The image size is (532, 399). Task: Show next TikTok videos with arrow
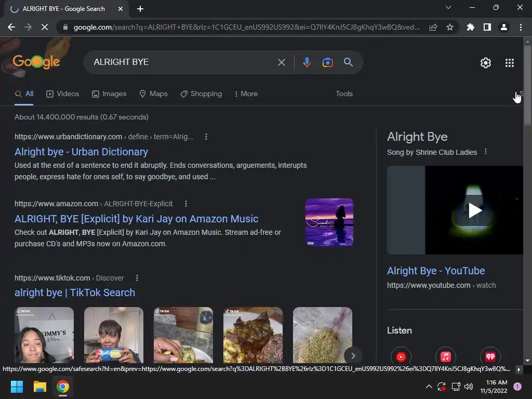point(353,355)
